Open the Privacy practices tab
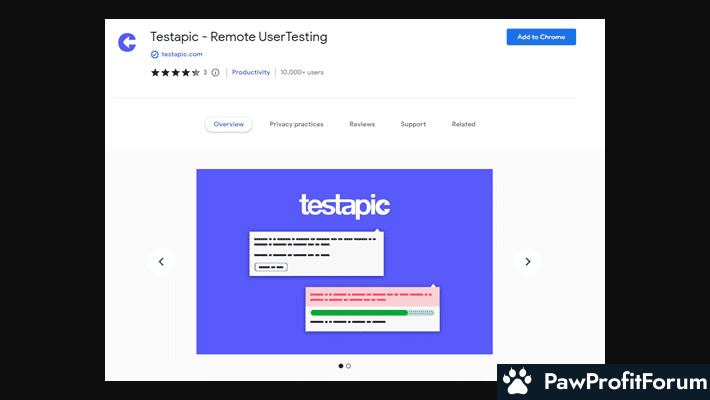710x400 pixels. (296, 124)
